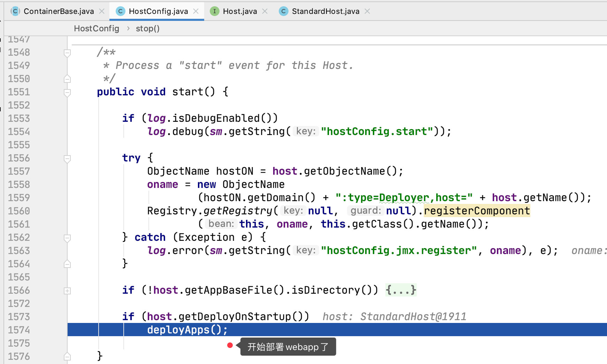This screenshot has height=364, width=607.
Task: Collapse the start() method at line 1551
Action: tap(67, 92)
